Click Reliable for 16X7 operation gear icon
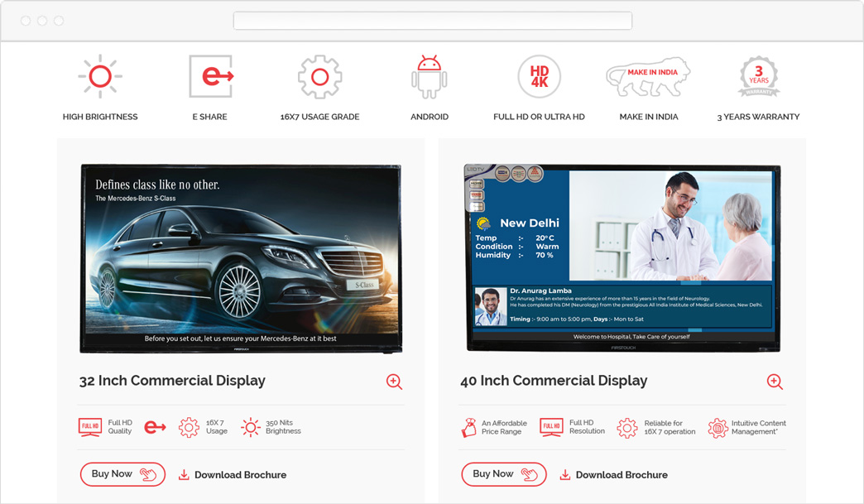This screenshot has height=504, width=864. pos(627,428)
